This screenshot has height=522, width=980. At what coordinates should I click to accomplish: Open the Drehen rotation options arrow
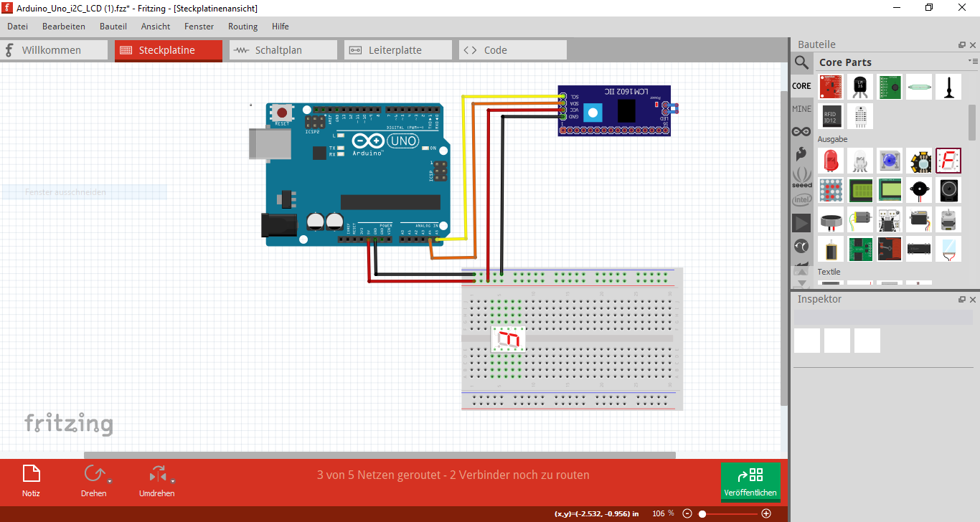[x=110, y=481]
